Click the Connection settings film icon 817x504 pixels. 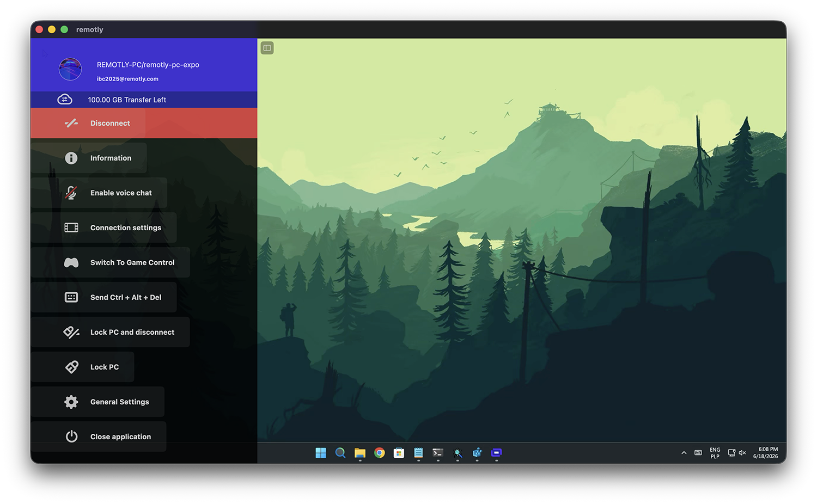point(71,228)
